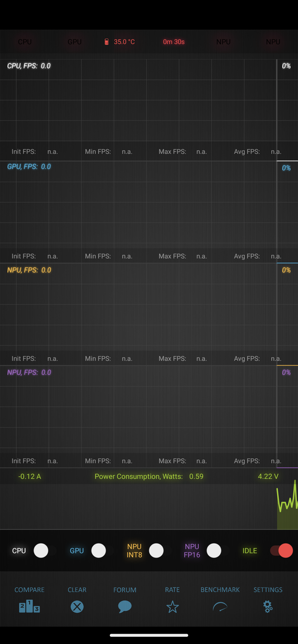Open the Forum speech bubble icon

point(125,606)
